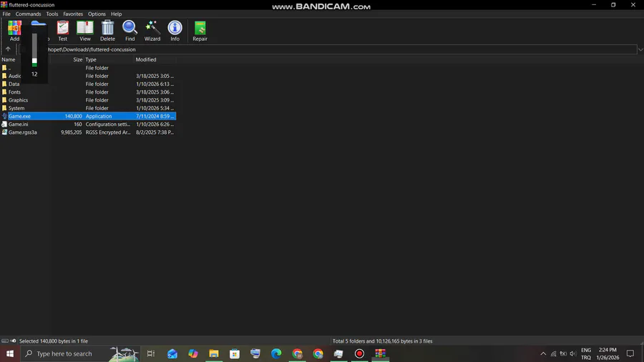The image size is (644, 362).
Task: Click the 9,985,205 size value
Action: [72, 132]
